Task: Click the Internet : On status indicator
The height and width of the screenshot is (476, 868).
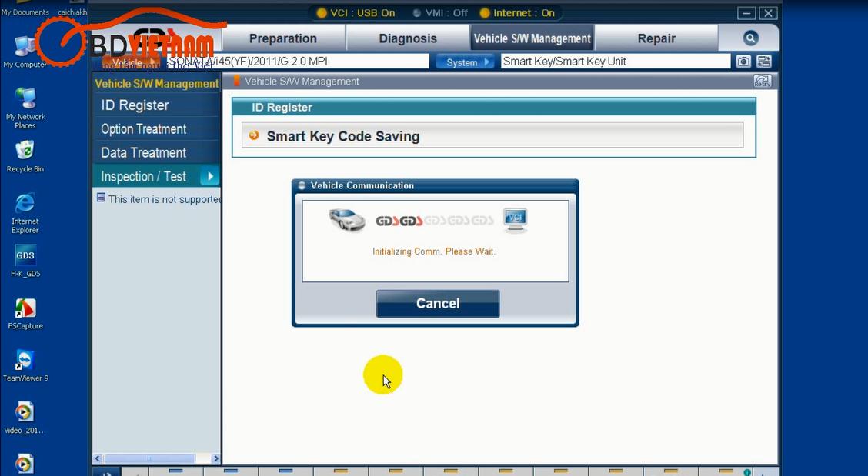Action: 517,13
